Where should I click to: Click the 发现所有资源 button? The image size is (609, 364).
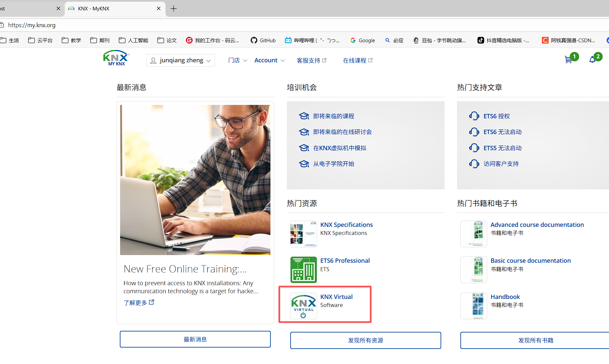pos(366,340)
